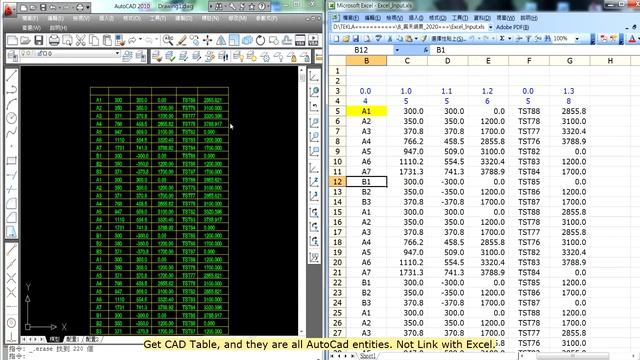Viewport: 640px width, 360px height.
Task: Click the AutoCAD command line input
Action: (163, 357)
